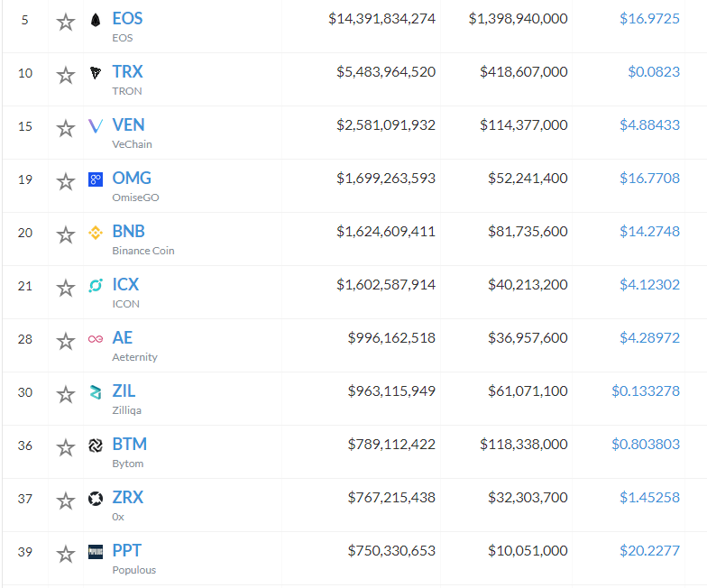707x588 pixels.
Task: Select EOS volume $1,398,940,000
Action: click(518, 18)
